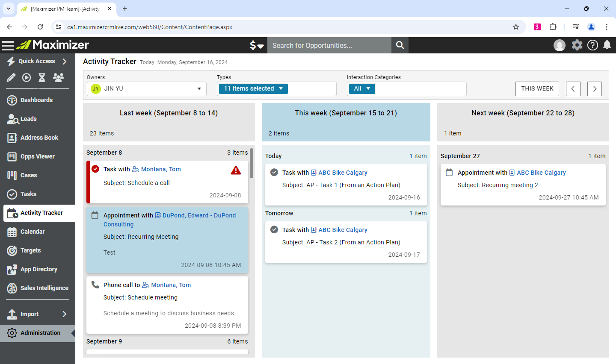Open ABC Bike Calgary link in Tomorrow task
Screen dimensions: 616x364
(343, 230)
